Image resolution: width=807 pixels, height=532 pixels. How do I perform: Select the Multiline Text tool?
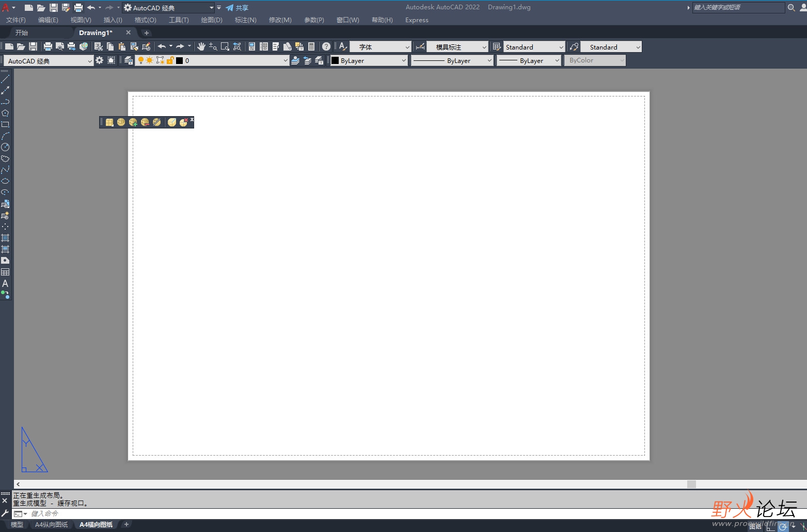tap(5, 283)
